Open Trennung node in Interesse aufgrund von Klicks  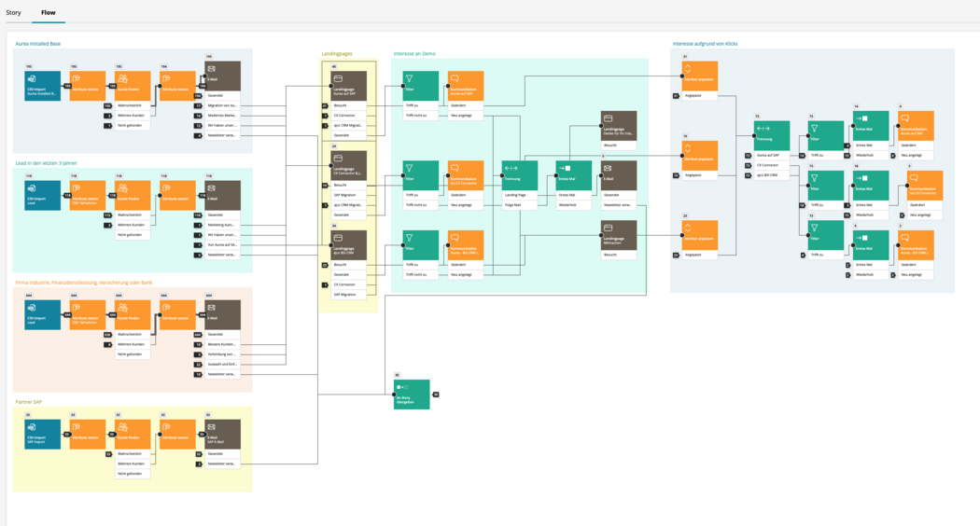tap(771, 135)
